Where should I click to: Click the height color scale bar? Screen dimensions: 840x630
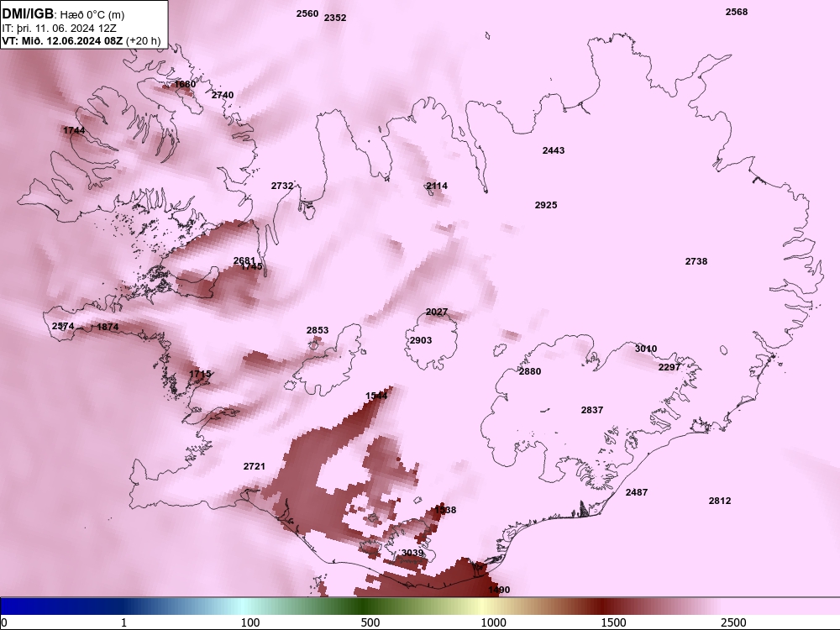(420, 606)
